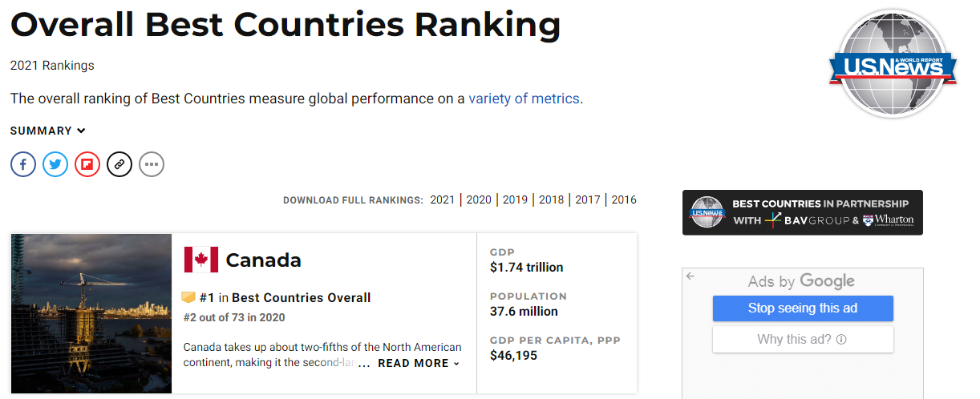Download the 2020 full rankings
This screenshot has height=399, width=980.
click(479, 199)
